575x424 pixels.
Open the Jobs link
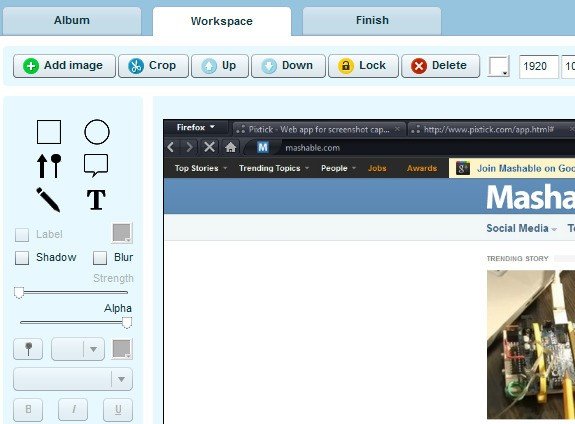click(x=377, y=168)
